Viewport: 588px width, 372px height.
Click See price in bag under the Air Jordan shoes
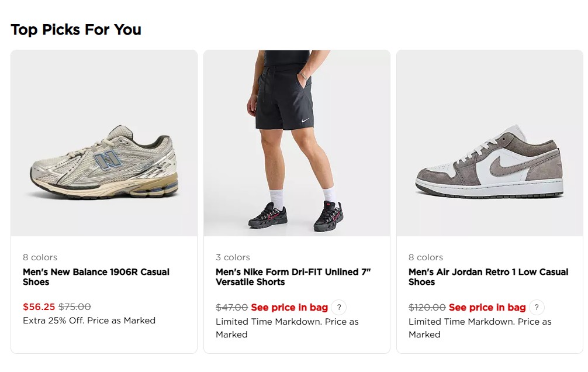[x=487, y=308]
